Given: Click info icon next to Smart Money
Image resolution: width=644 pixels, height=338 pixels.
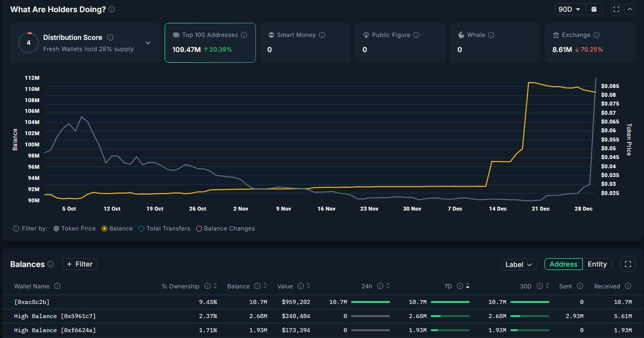Looking at the screenshot, I should 322,35.
